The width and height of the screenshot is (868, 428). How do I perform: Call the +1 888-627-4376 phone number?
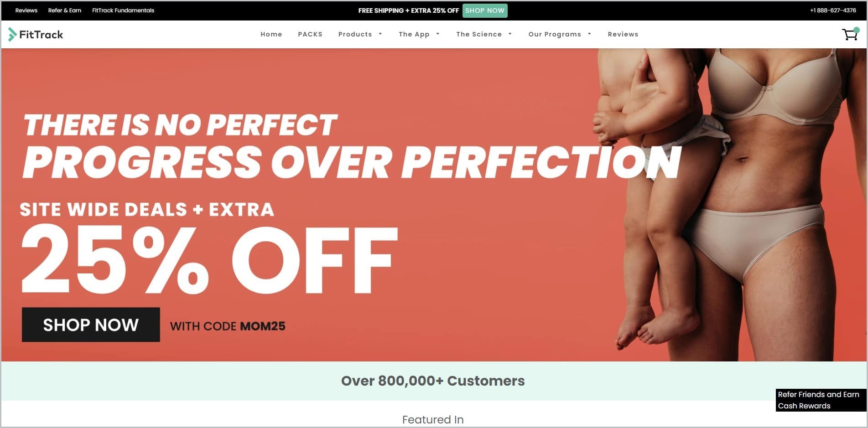pos(833,10)
